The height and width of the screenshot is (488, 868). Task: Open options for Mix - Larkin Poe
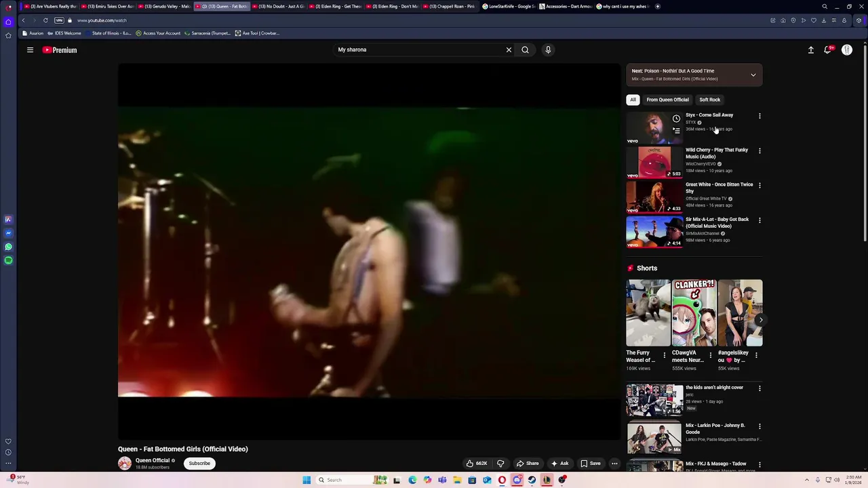(x=759, y=426)
